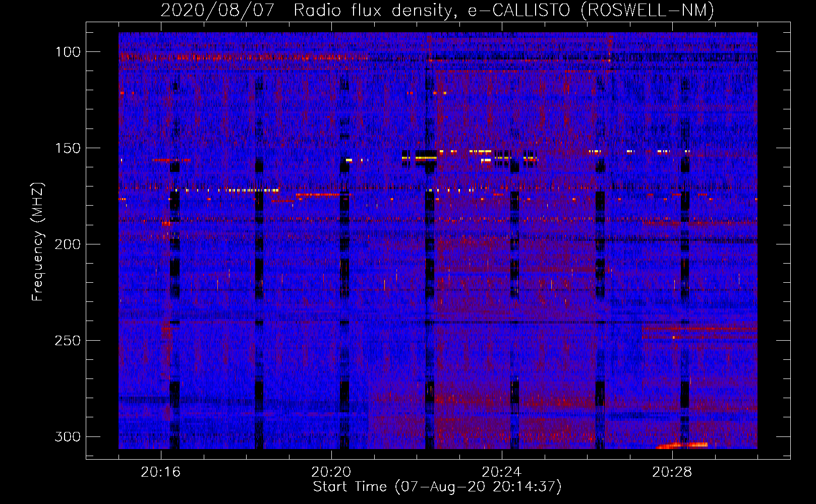Screen dimensions: 816x504
Task: Click the 100 frequency tick label
Action: tap(68, 52)
